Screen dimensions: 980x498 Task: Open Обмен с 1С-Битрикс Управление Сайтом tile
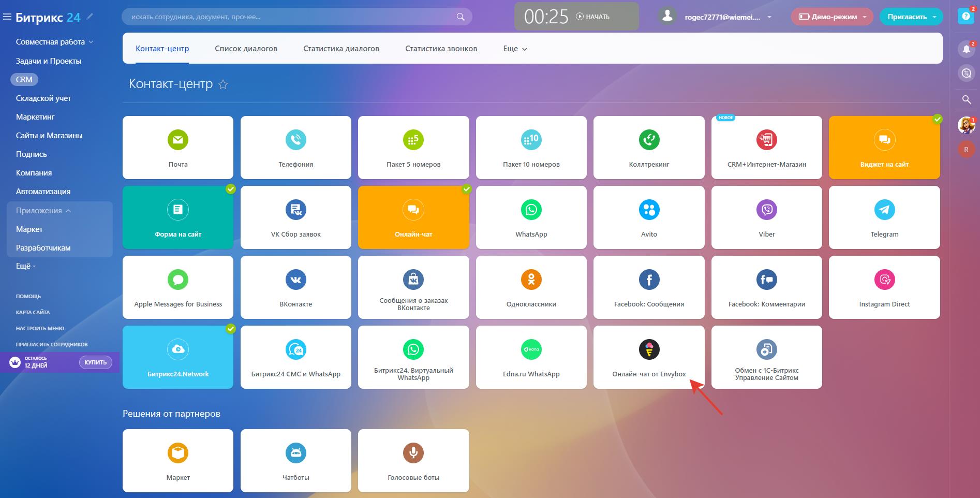pyautogui.click(x=767, y=357)
